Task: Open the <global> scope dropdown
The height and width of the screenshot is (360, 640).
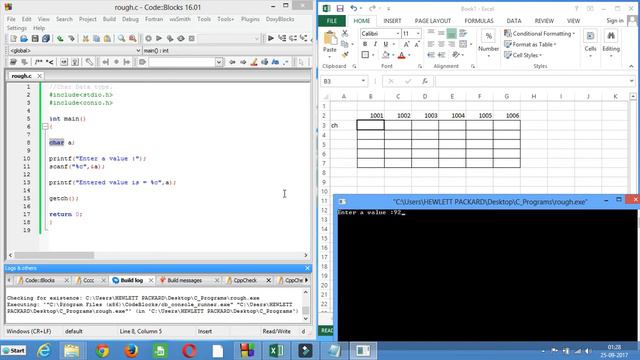Action: click(138, 51)
